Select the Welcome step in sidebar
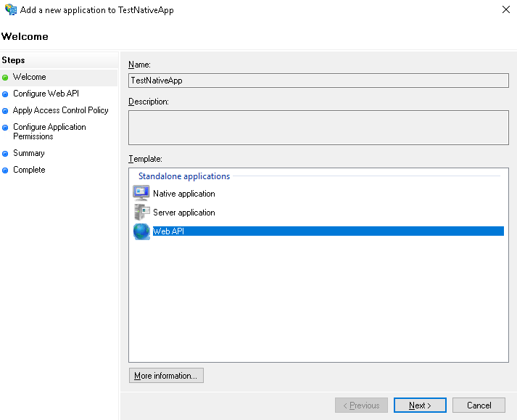 [29, 77]
